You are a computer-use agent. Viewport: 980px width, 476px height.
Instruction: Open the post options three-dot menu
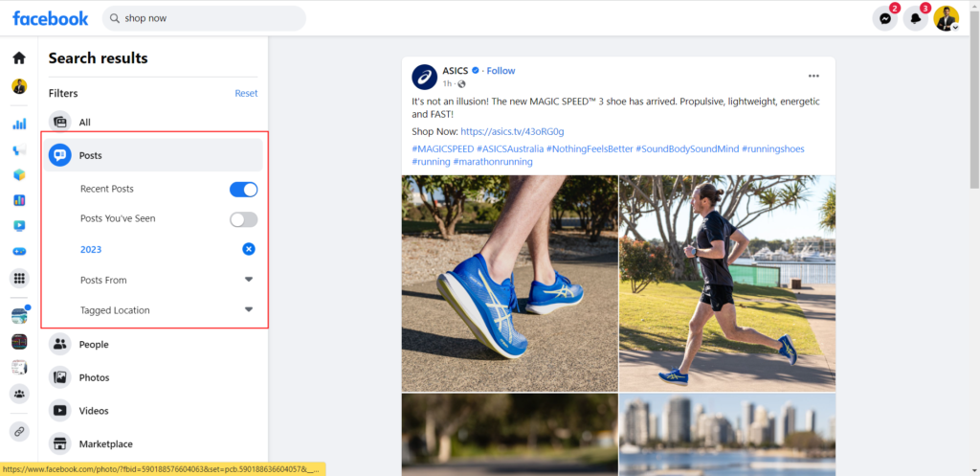(813, 77)
